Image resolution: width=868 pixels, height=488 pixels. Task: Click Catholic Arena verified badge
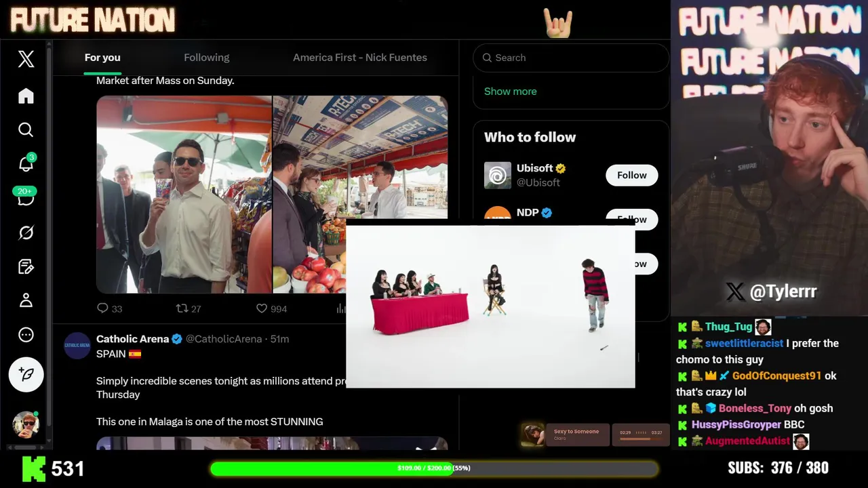[177, 339]
